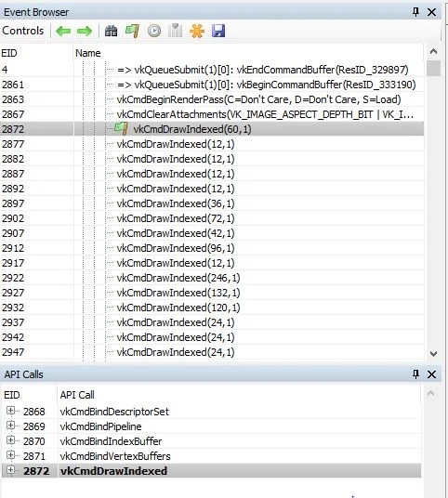Click Event Browser scrollbar up arrow
Viewport: 448px width, 498px height.
click(x=433, y=51)
